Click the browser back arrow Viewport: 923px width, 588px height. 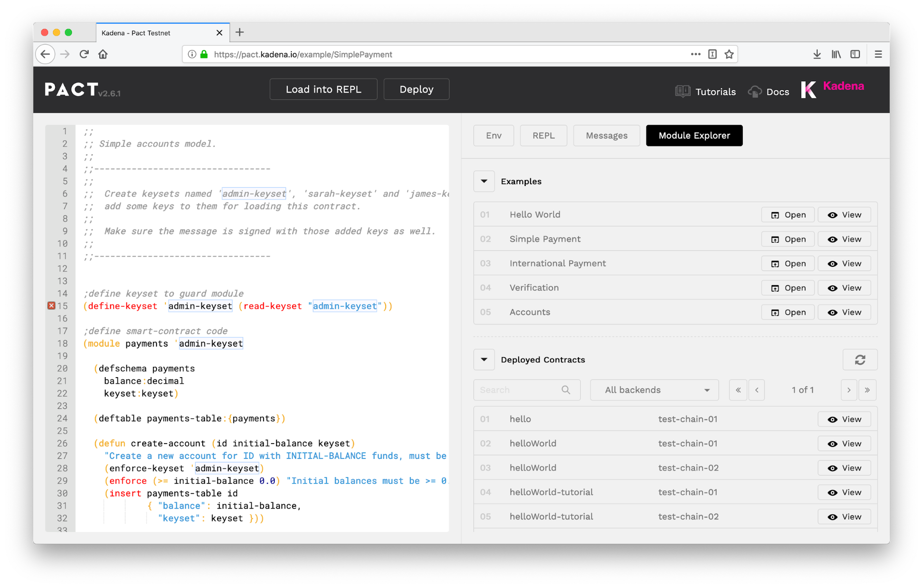(45, 54)
